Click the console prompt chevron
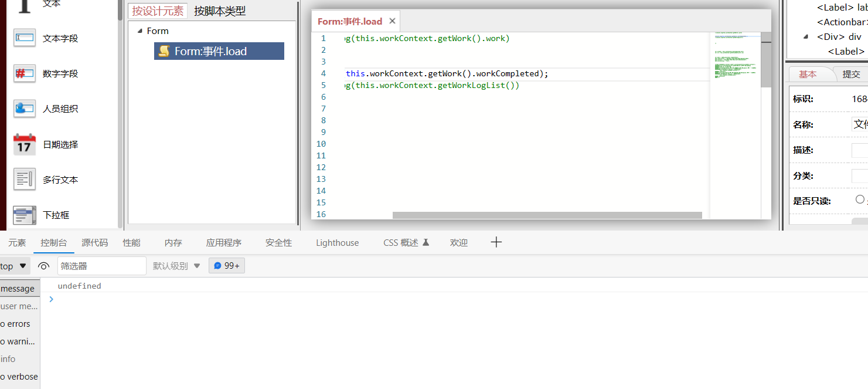The image size is (868, 389). click(51, 299)
